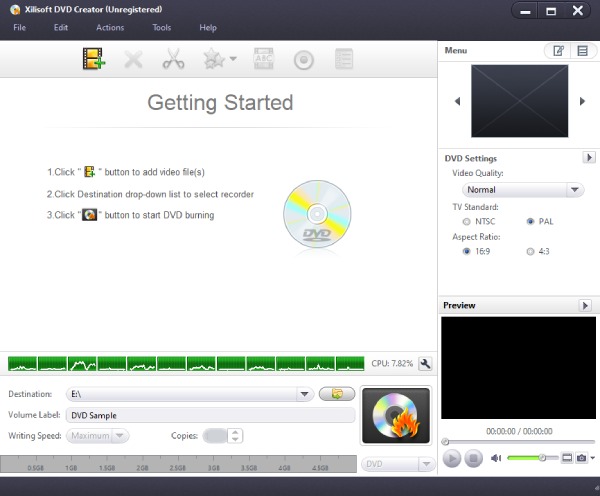This screenshot has width=600, height=496.
Task: Open the Tools menu
Action: pos(161,28)
